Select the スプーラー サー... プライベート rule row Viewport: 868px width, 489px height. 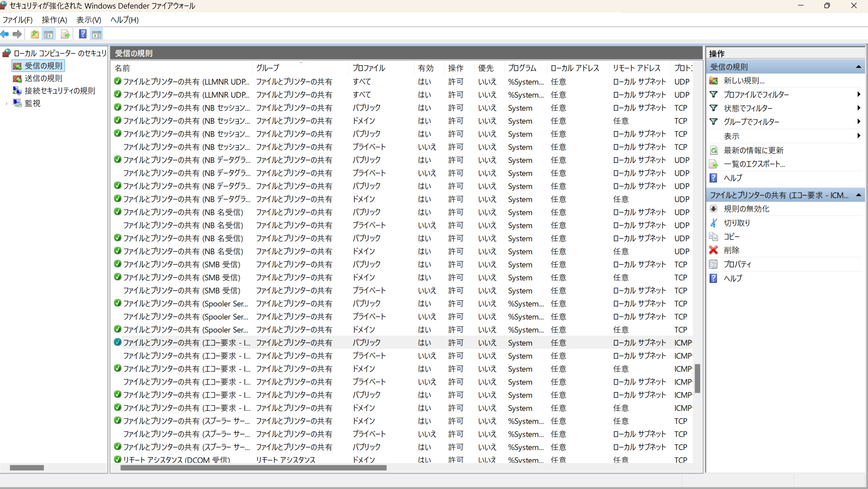coord(402,434)
